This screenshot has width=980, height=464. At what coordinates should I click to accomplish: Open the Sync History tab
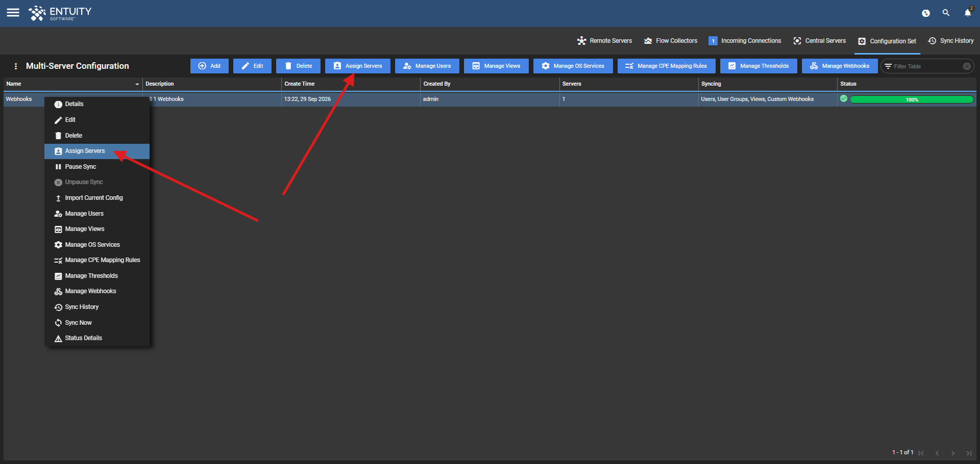point(951,41)
